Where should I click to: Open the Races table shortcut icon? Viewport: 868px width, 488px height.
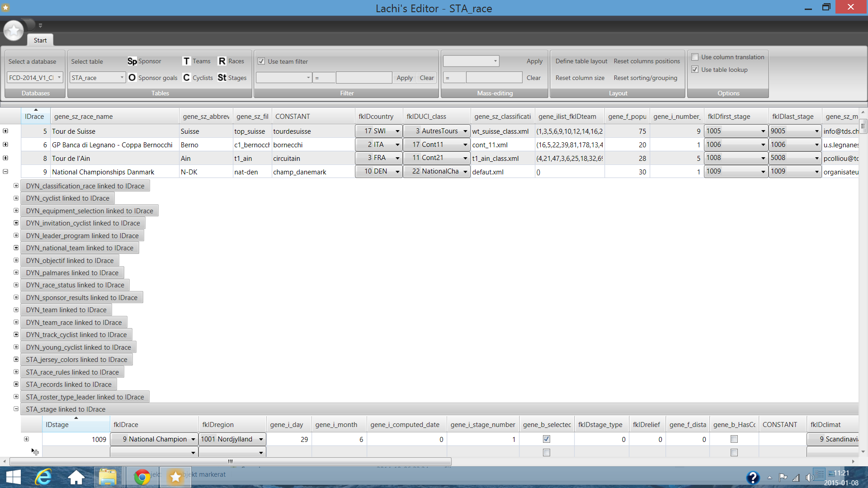(222, 61)
